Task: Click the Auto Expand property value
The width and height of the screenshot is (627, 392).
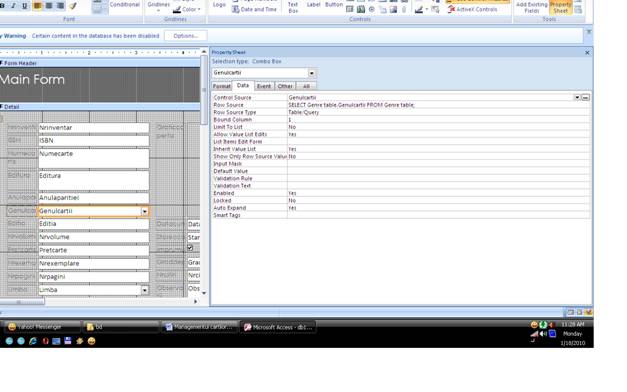Action: 439,208
